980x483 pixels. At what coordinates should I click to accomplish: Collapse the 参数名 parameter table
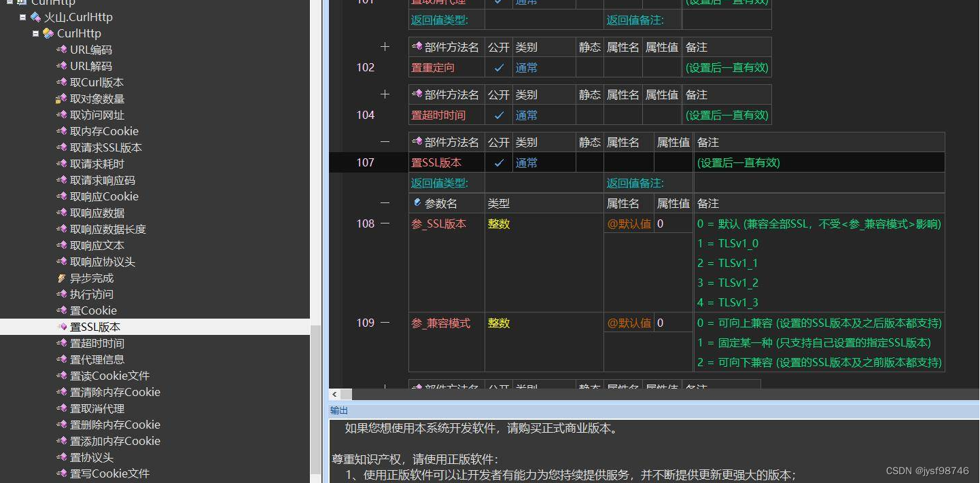coord(385,203)
